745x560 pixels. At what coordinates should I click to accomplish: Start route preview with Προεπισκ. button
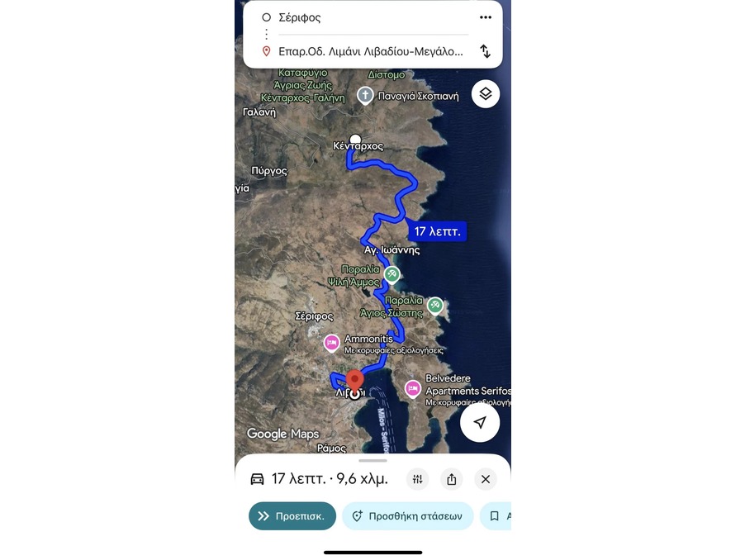point(292,516)
